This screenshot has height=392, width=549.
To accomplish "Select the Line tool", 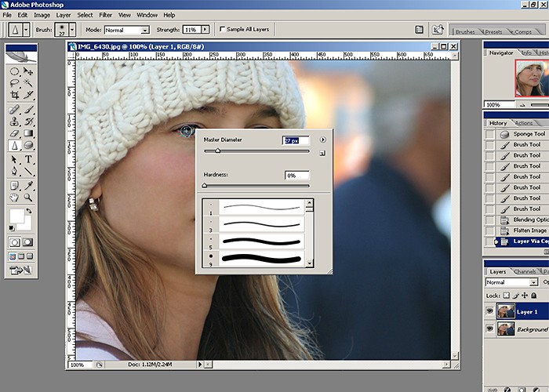I will [x=28, y=171].
